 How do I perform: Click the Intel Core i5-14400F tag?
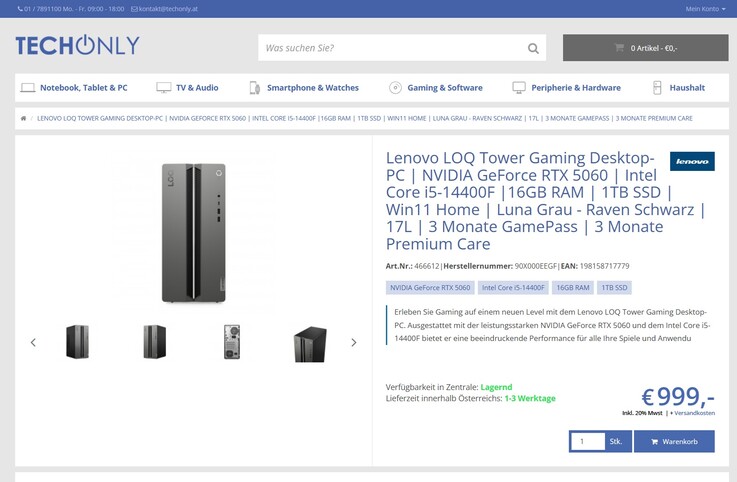[x=513, y=288]
